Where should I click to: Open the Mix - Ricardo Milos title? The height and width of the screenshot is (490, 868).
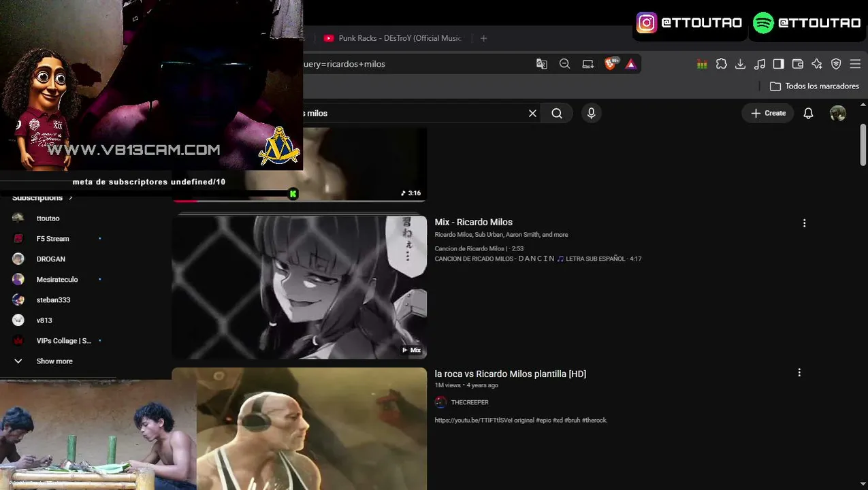pyautogui.click(x=473, y=222)
